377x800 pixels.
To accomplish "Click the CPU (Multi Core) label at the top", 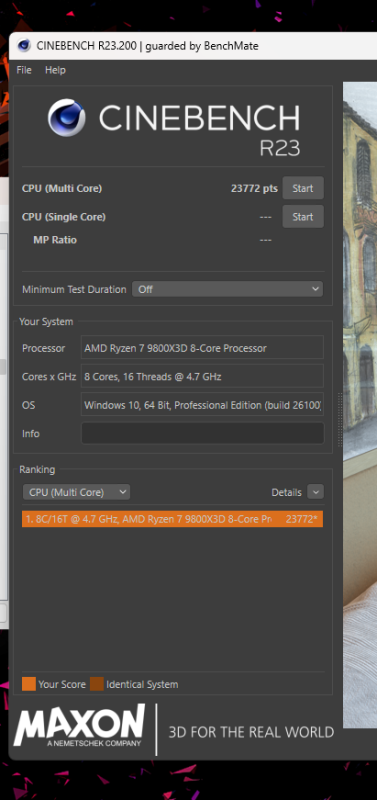I will [x=62, y=188].
